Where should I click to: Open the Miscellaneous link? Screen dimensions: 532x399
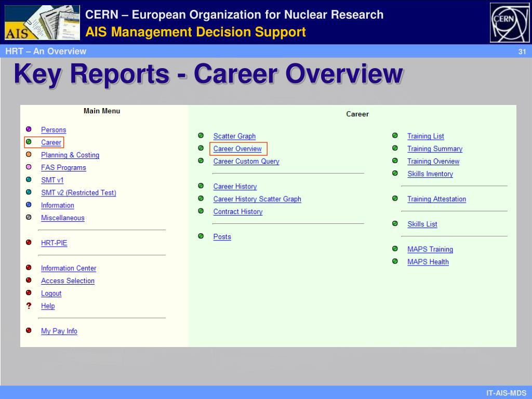coord(63,218)
